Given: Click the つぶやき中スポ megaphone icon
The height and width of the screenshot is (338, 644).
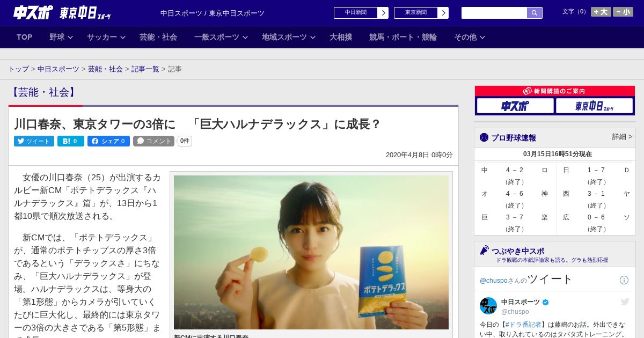Looking at the screenshot, I should (484, 251).
